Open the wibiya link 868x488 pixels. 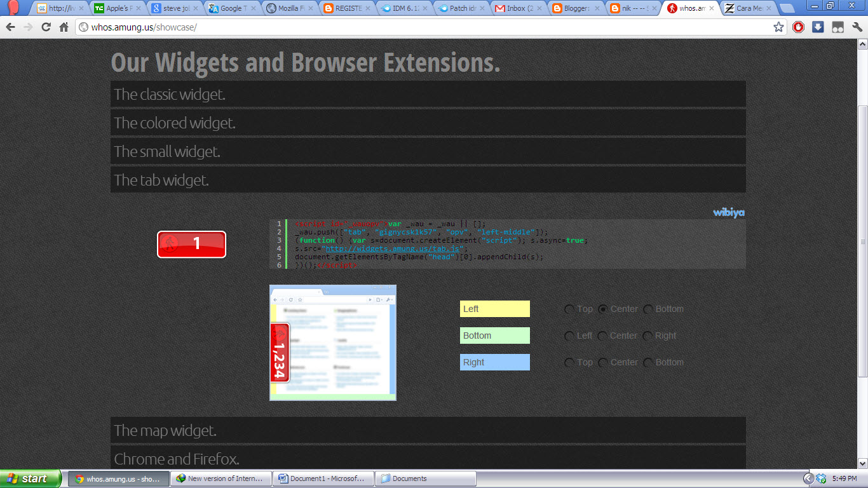(x=729, y=212)
